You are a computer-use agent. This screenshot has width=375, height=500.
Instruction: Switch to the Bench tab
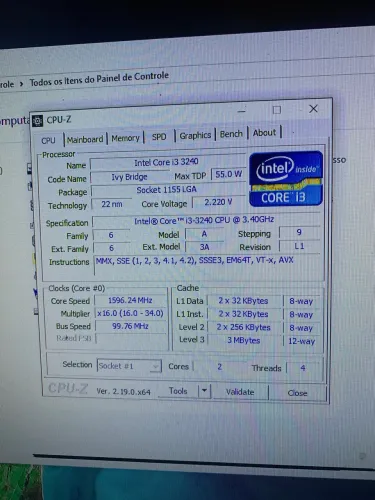click(x=231, y=134)
